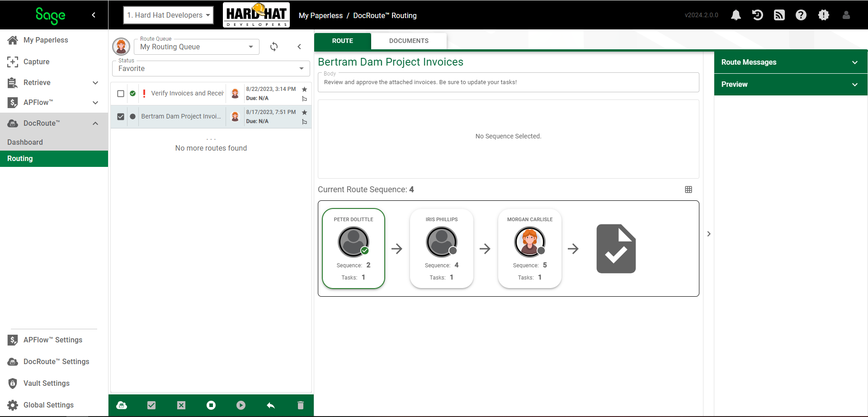Click the cloud route icon in bottom toolbar
Viewport: 868px width, 417px height.
[122, 405]
